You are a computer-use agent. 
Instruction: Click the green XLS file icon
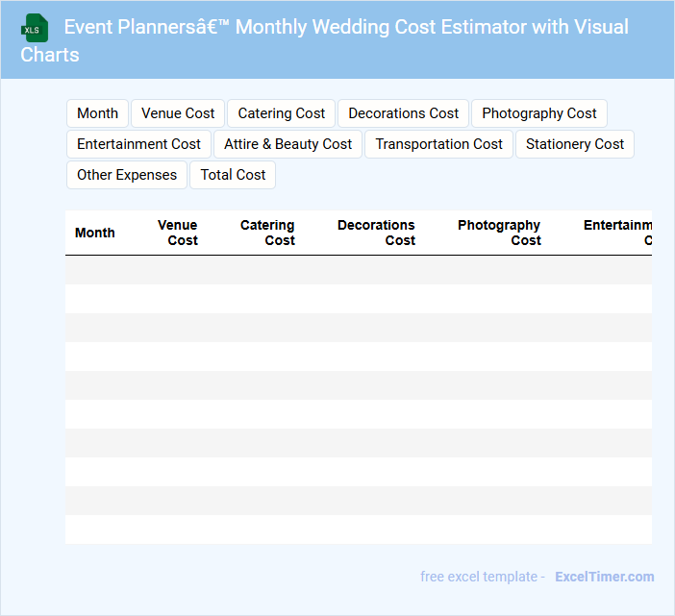(x=36, y=28)
